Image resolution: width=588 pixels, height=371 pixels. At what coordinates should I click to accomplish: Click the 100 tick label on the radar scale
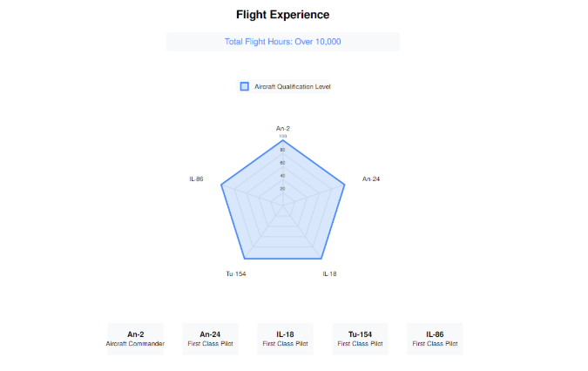click(x=283, y=136)
